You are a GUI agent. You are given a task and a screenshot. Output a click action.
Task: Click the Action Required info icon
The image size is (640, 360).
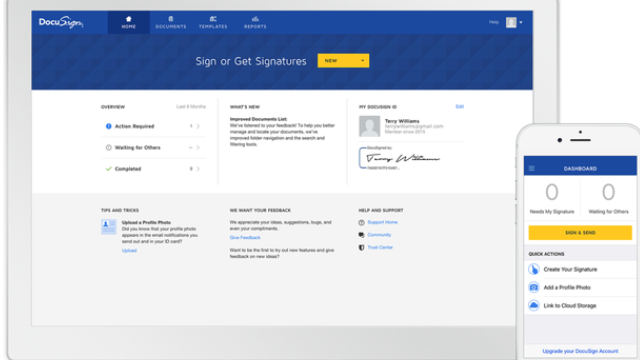click(109, 126)
